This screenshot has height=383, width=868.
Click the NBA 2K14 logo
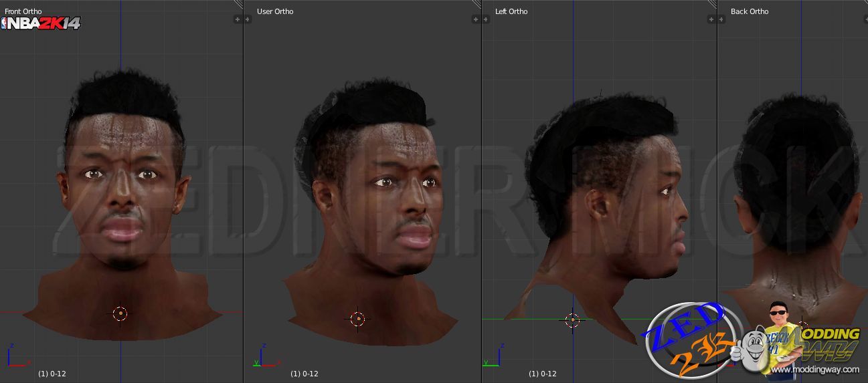click(41, 23)
